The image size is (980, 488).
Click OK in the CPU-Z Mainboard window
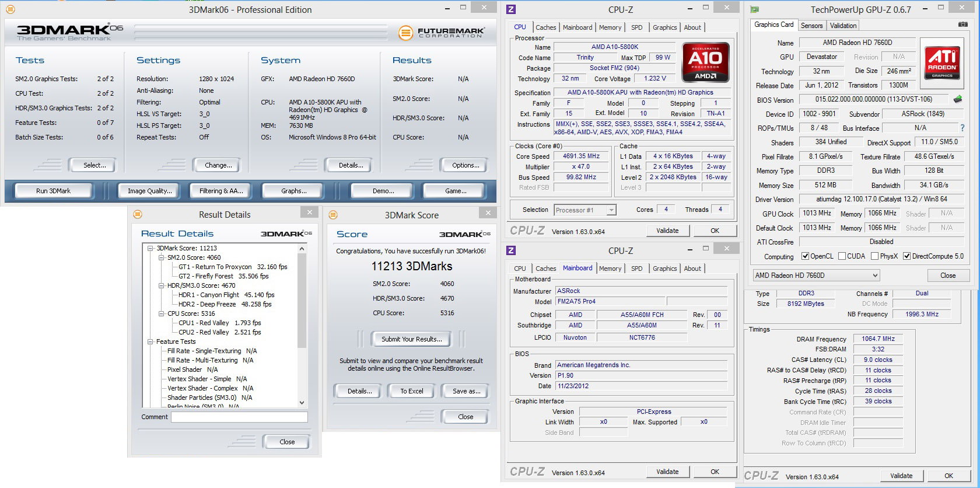[x=715, y=472]
